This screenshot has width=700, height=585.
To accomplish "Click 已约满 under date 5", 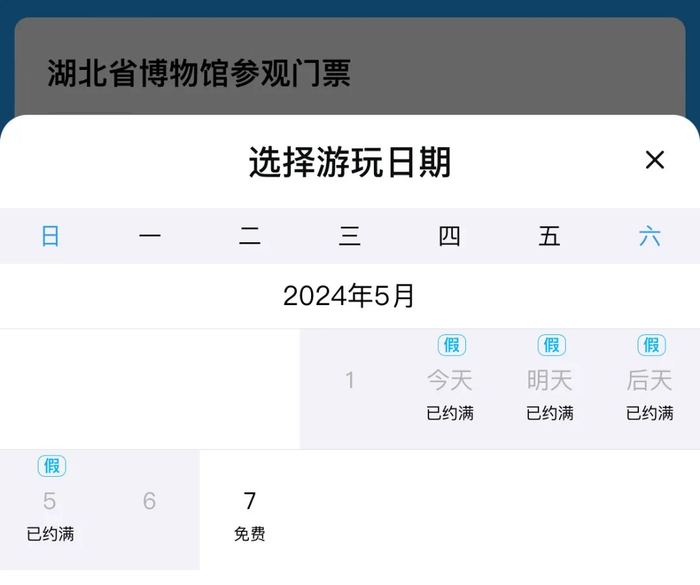I will click(x=50, y=534).
